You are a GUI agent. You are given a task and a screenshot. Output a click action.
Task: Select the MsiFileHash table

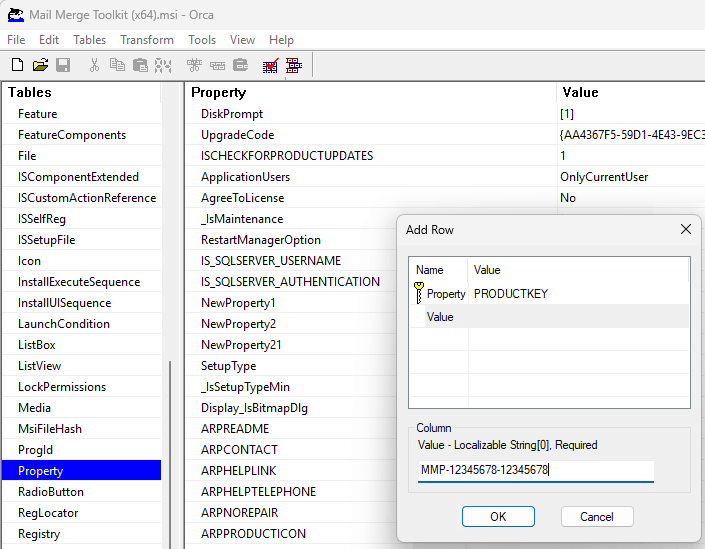pos(82,428)
